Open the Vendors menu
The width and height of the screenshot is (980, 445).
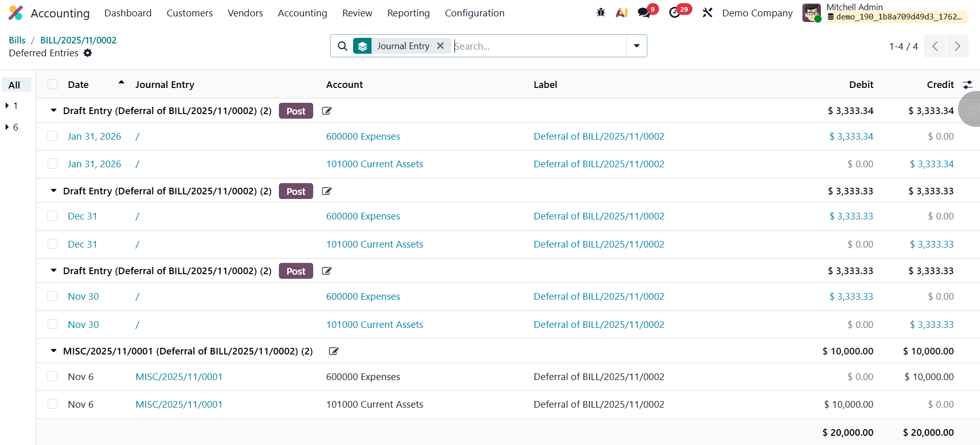(x=245, y=13)
